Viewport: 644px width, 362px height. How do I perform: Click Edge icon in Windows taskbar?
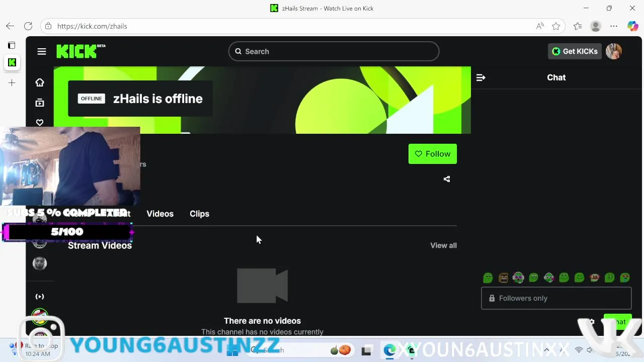tap(389, 350)
